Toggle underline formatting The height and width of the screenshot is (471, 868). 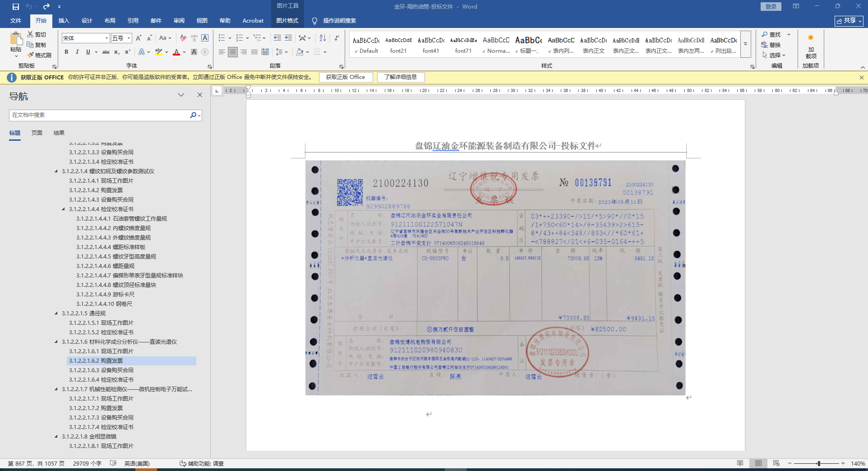(88, 52)
